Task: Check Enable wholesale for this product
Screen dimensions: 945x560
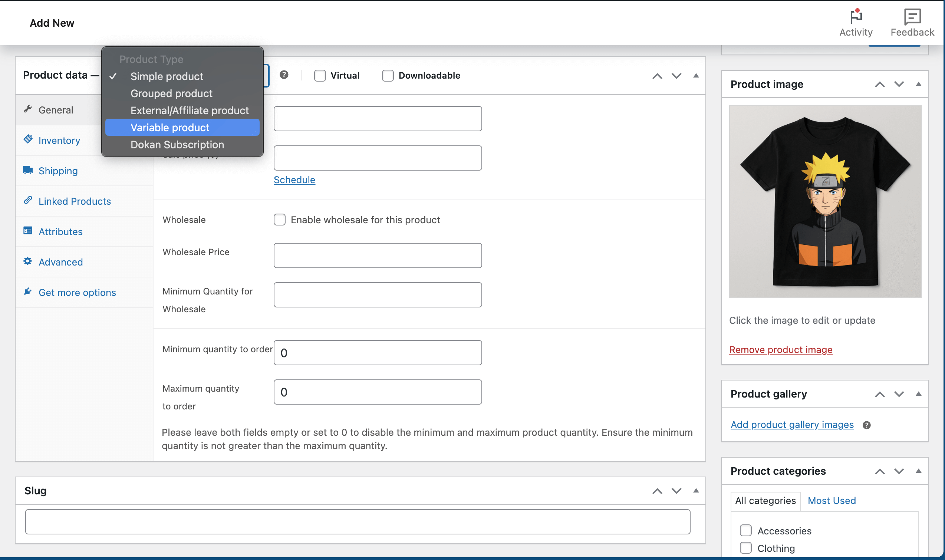Action: click(279, 220)
